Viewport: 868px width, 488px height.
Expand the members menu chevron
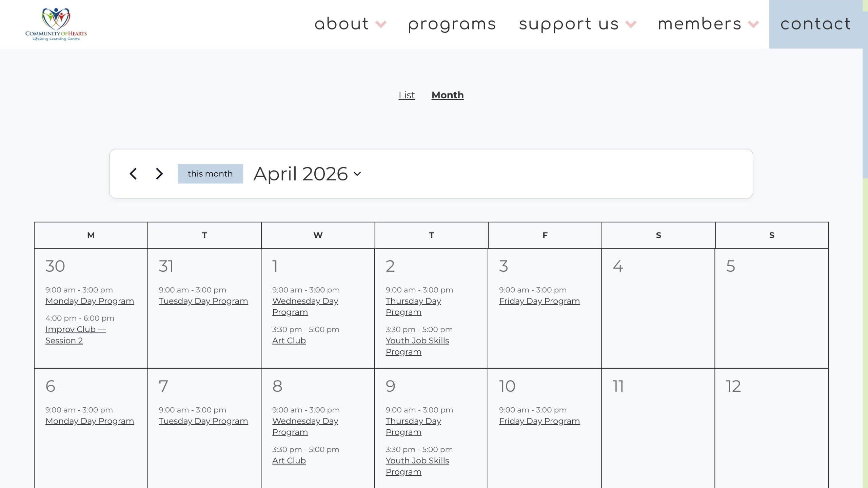(753, 24)
